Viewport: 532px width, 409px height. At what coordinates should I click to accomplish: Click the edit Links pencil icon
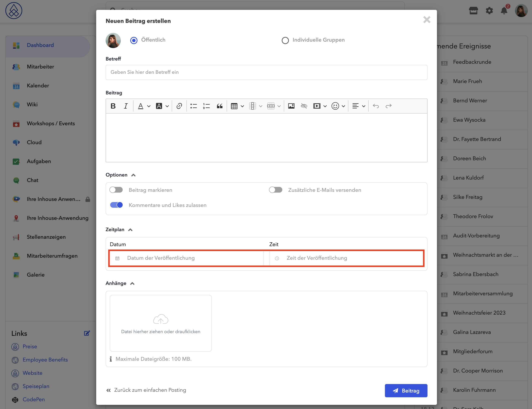point(87,333)
